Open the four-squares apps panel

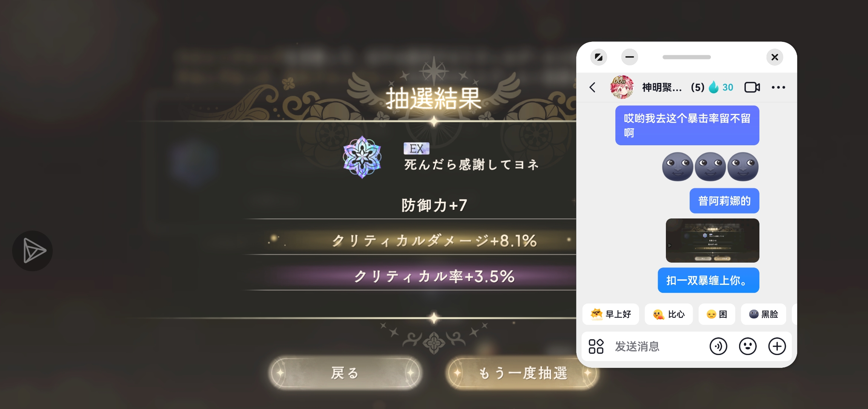click(596, 346)
